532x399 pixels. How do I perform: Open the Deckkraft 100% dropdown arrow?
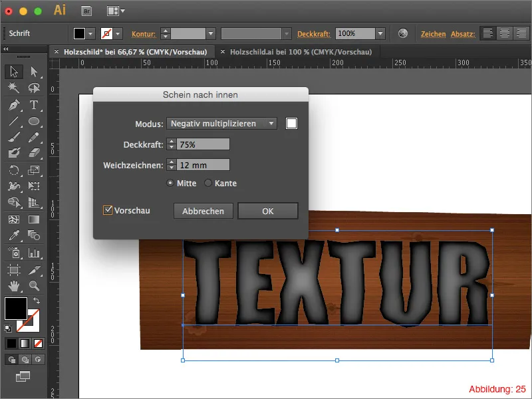(380, 33)
